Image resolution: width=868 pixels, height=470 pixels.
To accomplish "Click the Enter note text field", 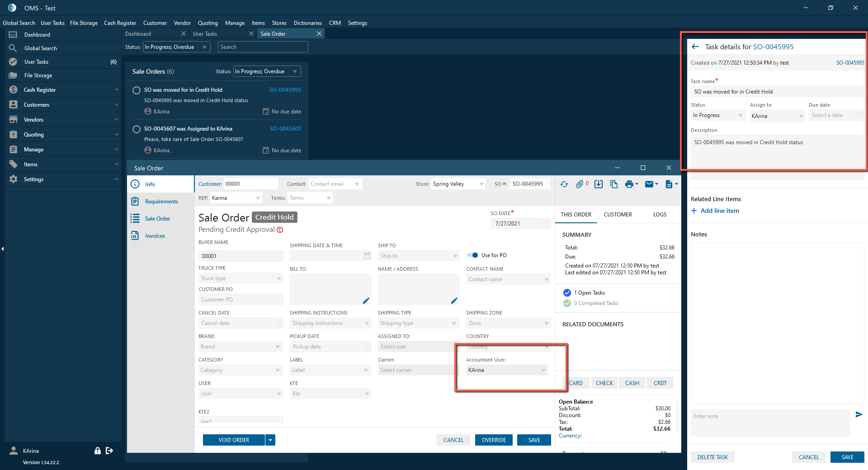I will [770, 423].
